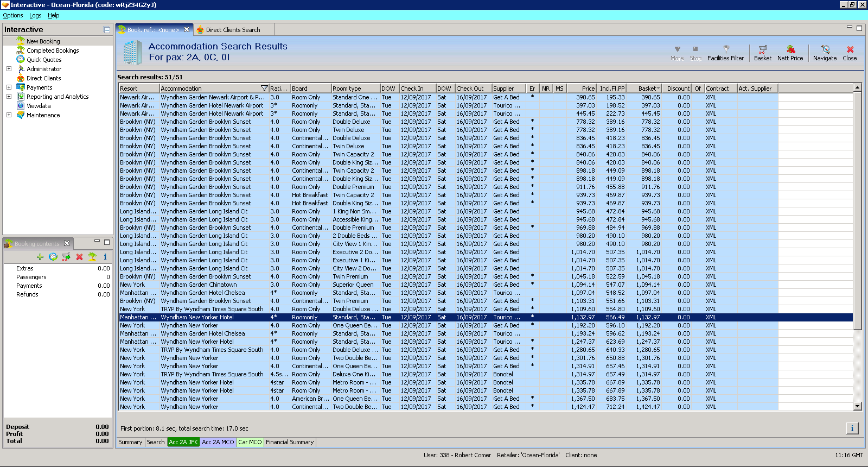
Task: Click the results table vertical scrollbar thumb
Action: pos(857,212)
